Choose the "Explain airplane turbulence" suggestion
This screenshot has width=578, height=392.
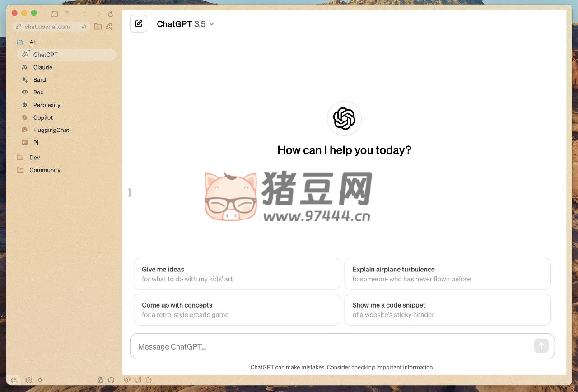coord(447,274)
